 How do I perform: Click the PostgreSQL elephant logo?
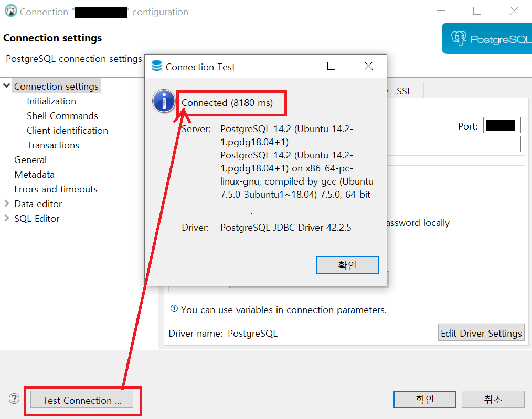459,39
